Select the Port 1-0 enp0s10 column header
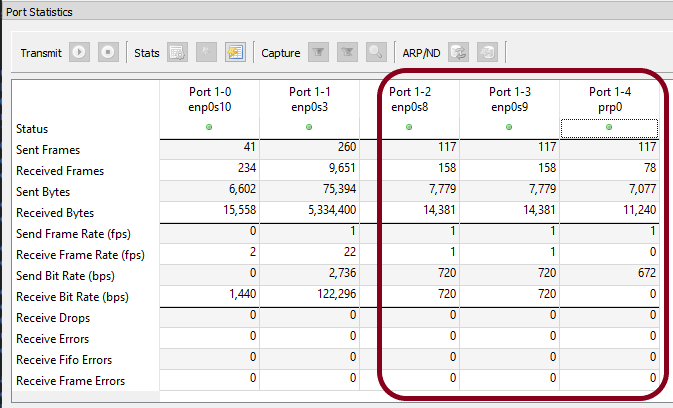The width and height of the screenshot is (673, 408). tap(210, 100)
